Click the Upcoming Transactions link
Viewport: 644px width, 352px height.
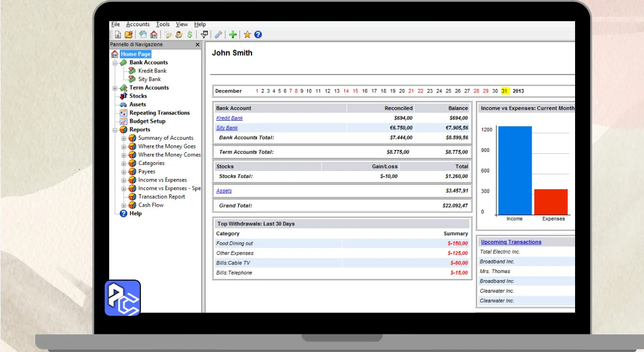click(x=511, y=242)
